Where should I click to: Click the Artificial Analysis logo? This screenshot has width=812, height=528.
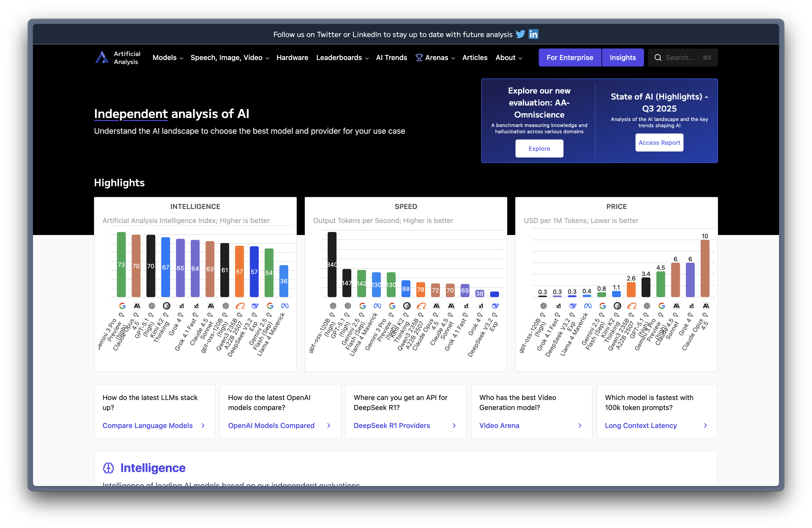tap(102, 58)
